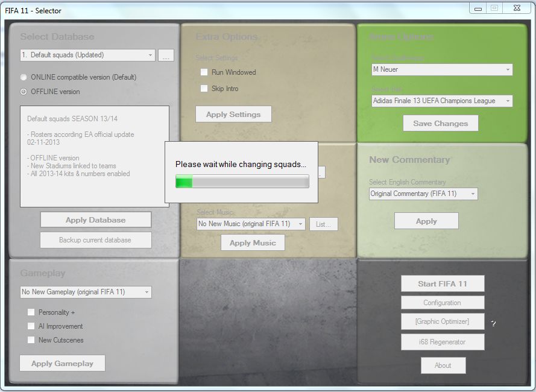
Task: Expand the Original Commentary dropdown
Action: point(423,194)
